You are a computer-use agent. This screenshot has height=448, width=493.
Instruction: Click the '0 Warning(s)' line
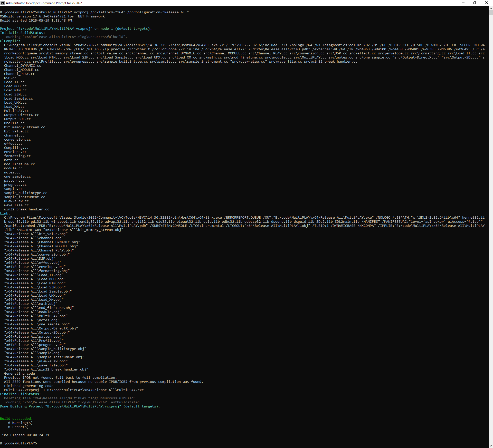point(21,423)
